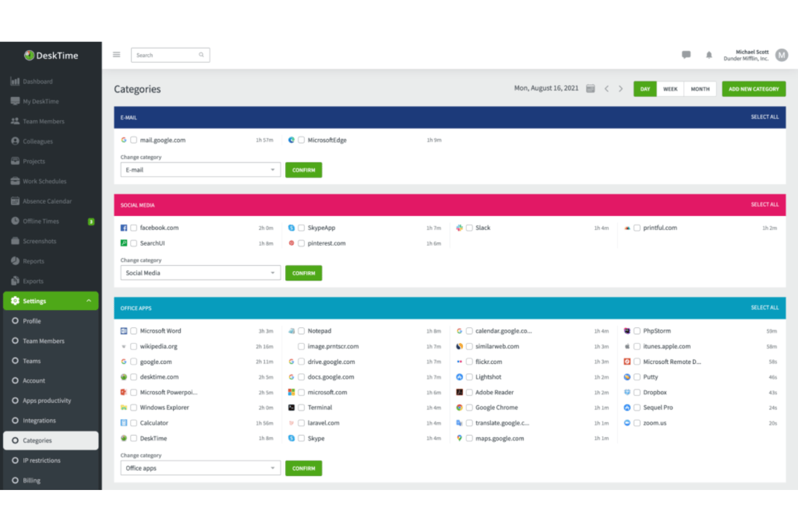The width and height of the screenshot is (798, 532).
Task: Select all in Office Apps category
Action: [x=765, y=308]
